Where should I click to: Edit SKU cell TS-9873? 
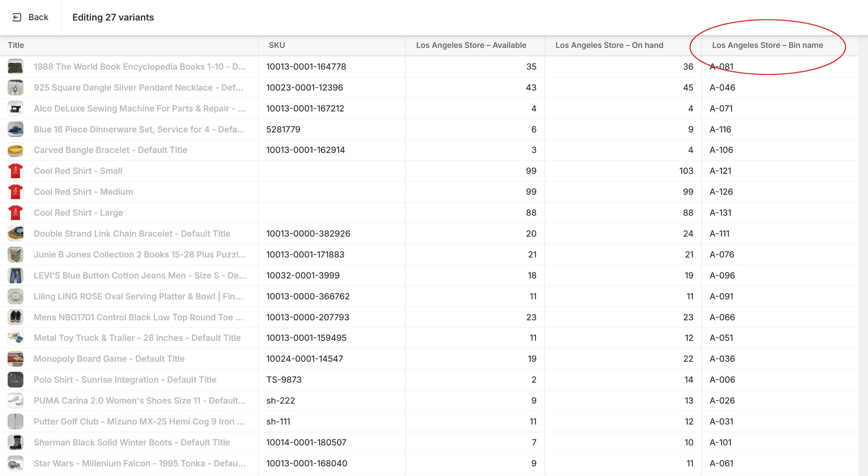click(x=332, y=380)
